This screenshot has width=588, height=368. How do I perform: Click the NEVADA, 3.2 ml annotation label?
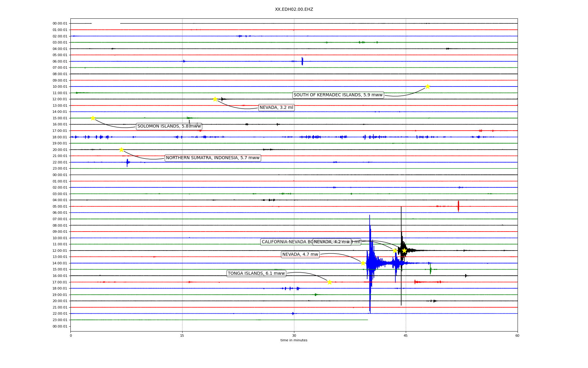[x=276, y=108]
